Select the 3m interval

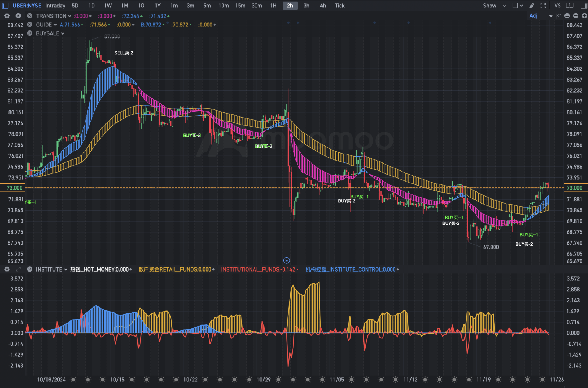pyautogui.click(x=190, y=6)
